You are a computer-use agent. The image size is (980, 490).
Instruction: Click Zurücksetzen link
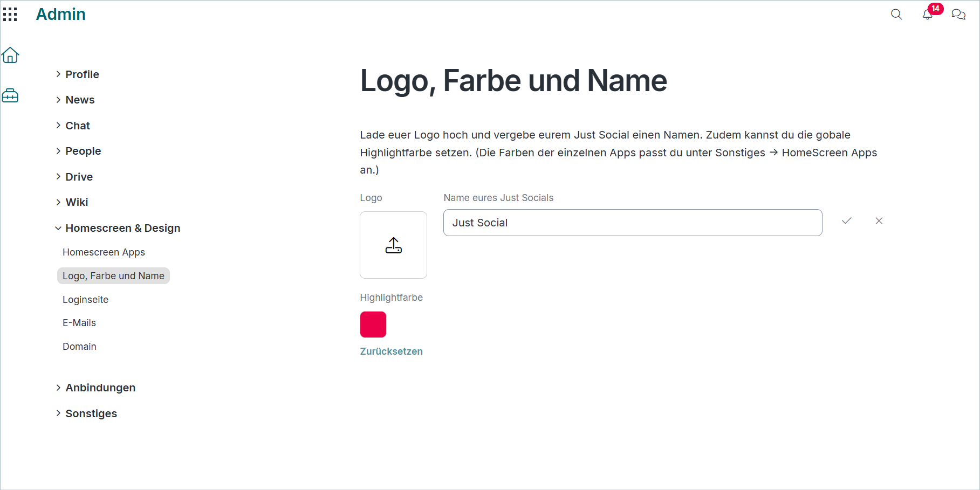point(392,351)
